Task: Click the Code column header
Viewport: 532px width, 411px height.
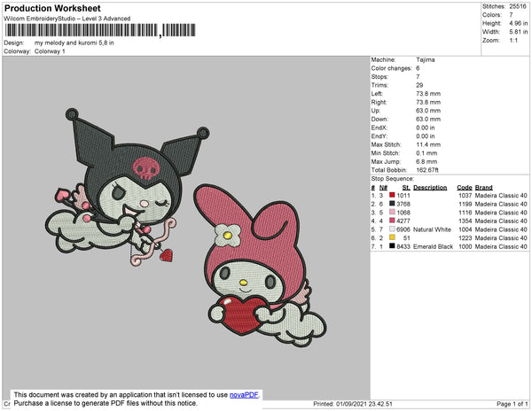Action: tap(464, 188)
